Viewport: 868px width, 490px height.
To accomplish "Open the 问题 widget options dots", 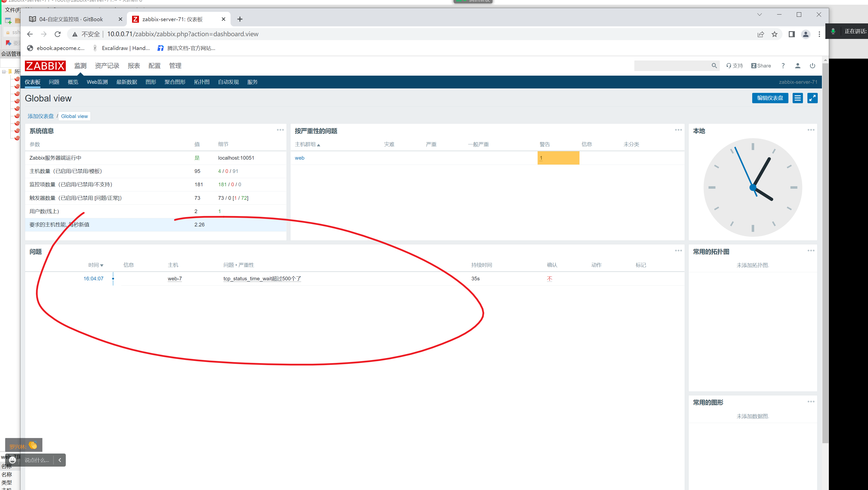I will point(678,250).
